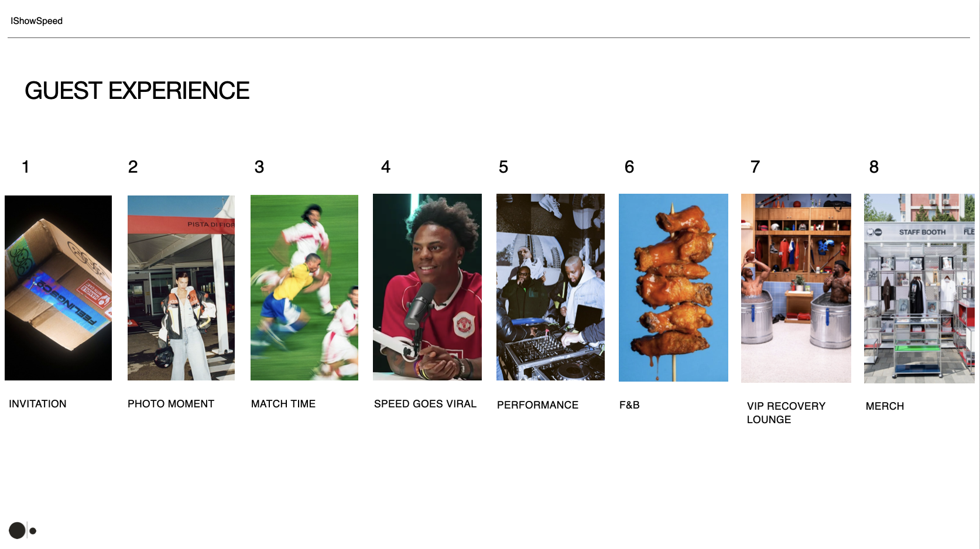Select the GUEST EXPERIENCE title
This screenshot has height=549, width=980.
tap(137, 91)
